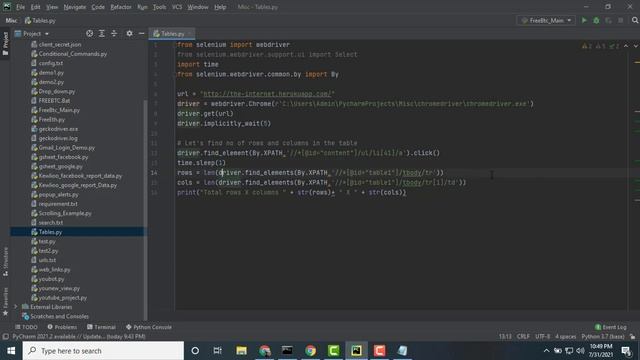640x360 pixels.
Task: Toggle the Structure side tool button
Action: click(x=5, y=261)
